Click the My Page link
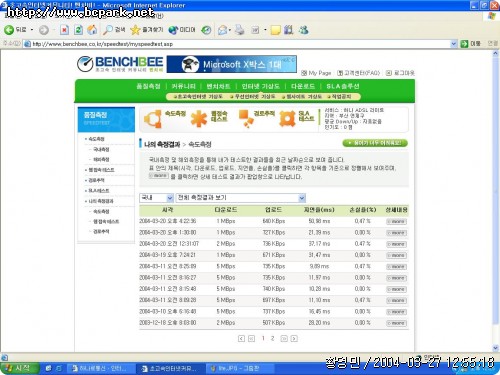 (316, 73)
